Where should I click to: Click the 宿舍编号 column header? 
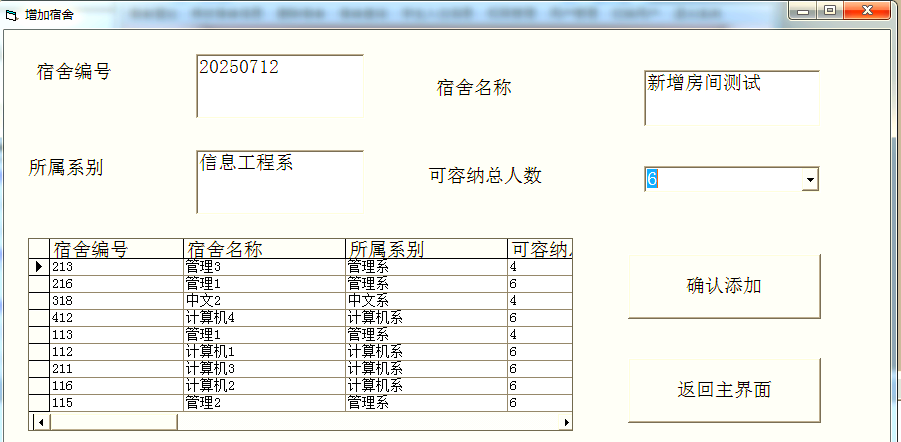tap(117, 249)
